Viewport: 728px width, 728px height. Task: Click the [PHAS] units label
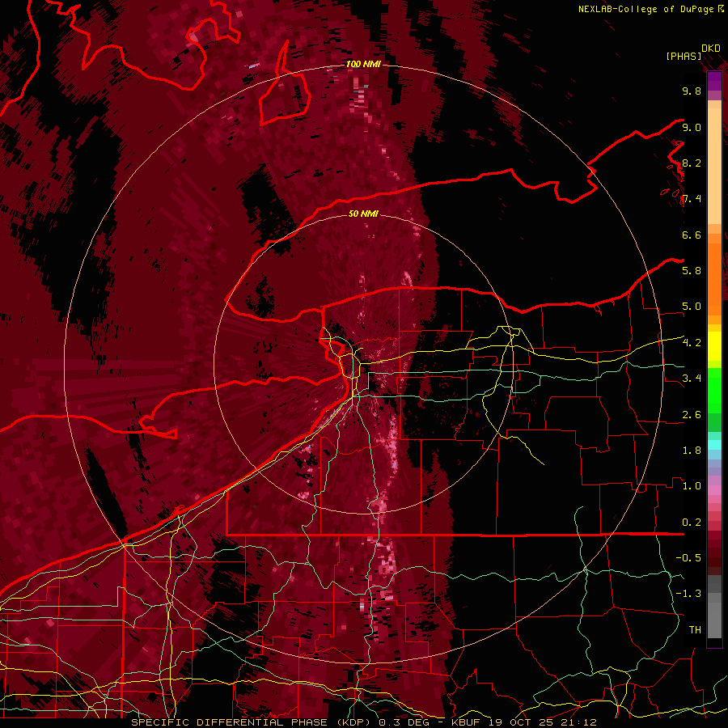(x=684, y=56)
